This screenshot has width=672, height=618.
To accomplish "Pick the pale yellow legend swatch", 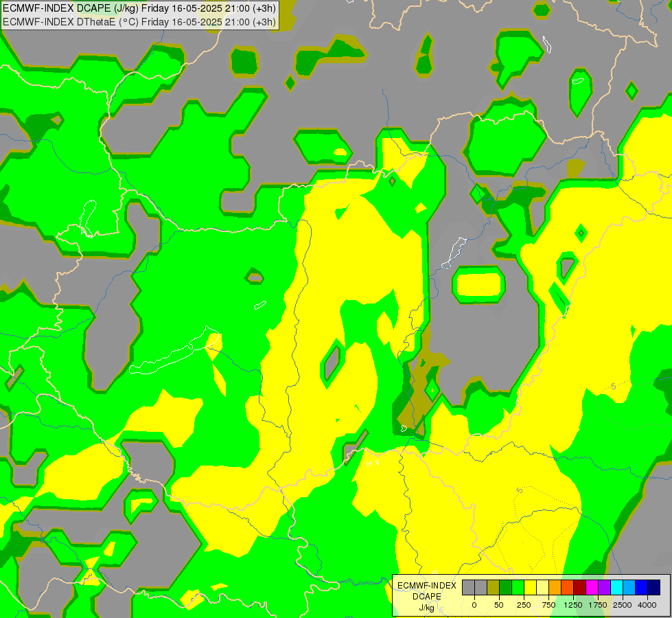I will (x=542, y=587).
